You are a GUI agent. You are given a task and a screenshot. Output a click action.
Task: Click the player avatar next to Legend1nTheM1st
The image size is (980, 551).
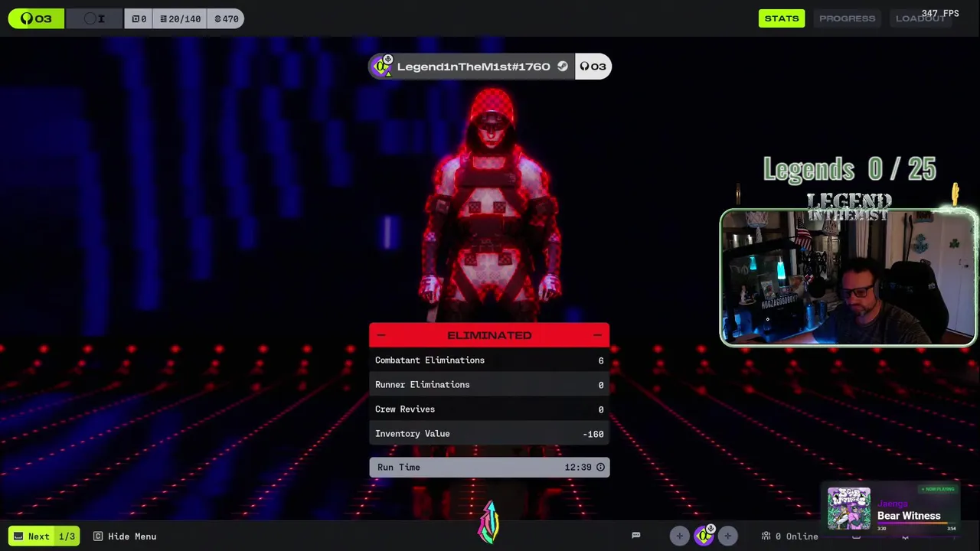pyautogui.click(x=381, y=67)
